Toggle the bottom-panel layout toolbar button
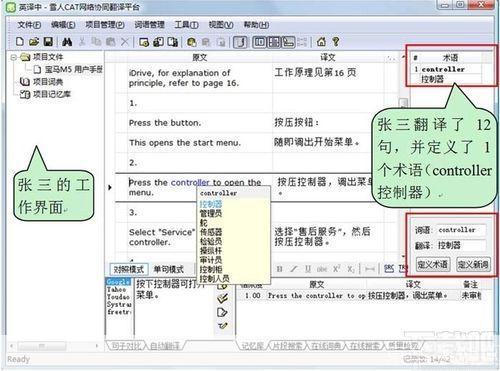500x371 pixels. 289,42
